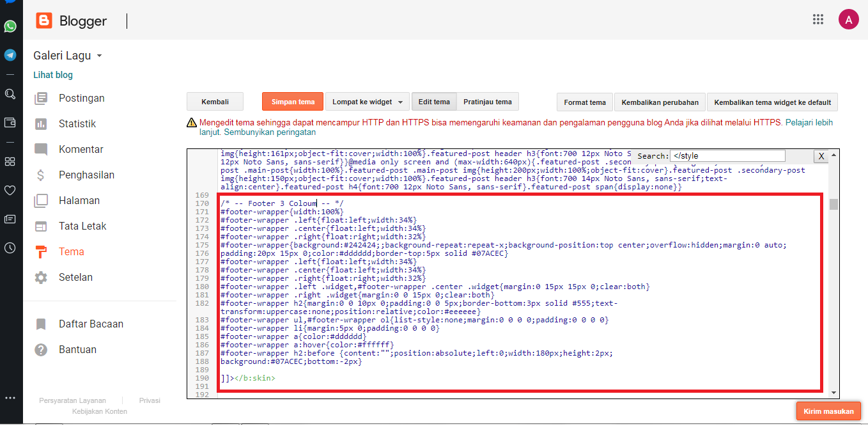Click the editor Search input field
868x426 pixels.
click(x=727, y=156)
